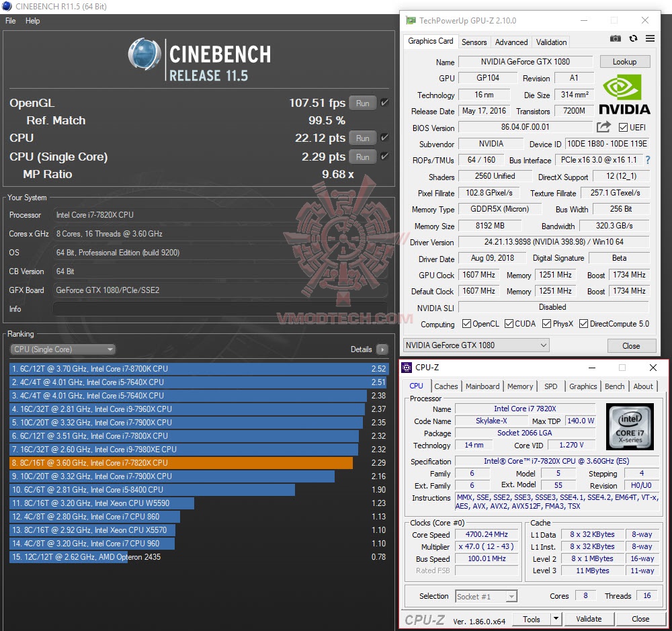Click the Core Speed 4700.24 MHz value
Screen dimensions: 672x631
pos(487,534)
